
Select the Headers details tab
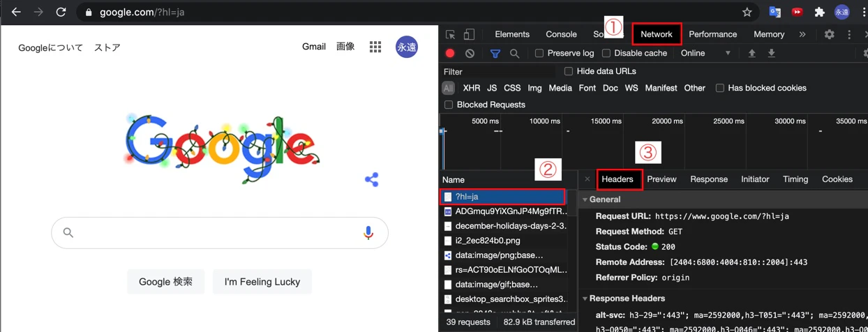click(618, 179)
